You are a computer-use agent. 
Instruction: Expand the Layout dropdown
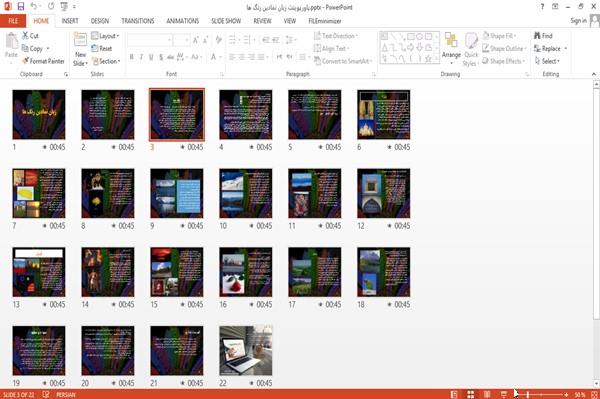105,36
